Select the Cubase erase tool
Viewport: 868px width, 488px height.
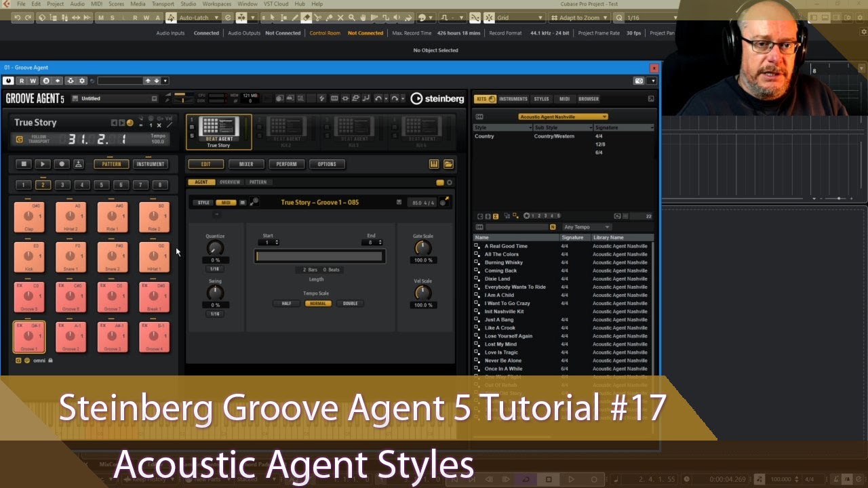pos(307,18)
